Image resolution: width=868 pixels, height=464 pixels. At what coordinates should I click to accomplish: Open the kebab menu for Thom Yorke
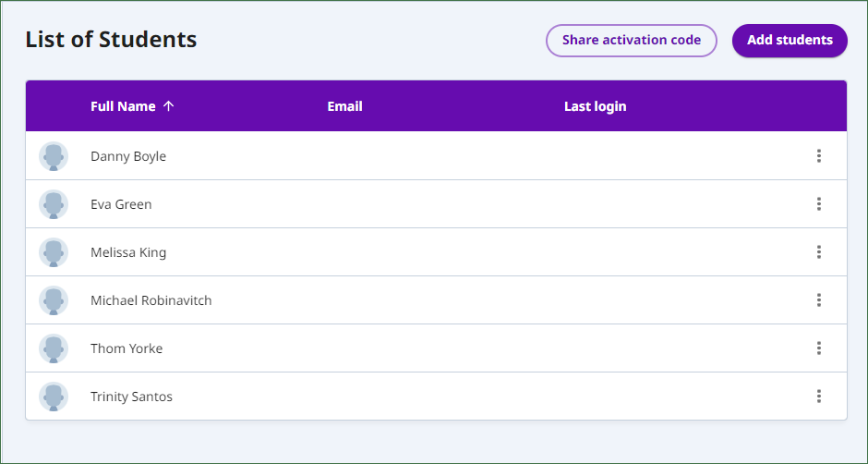(x=819, y=348)
